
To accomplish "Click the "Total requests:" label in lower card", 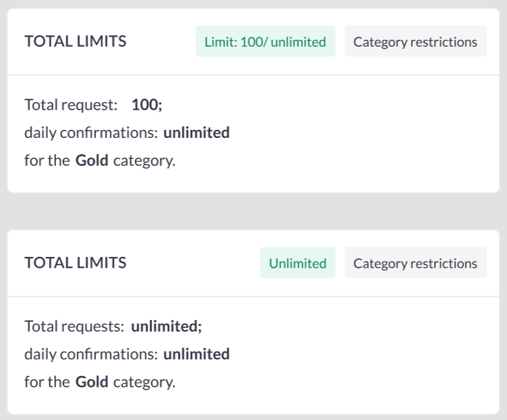I will (74, 327).
